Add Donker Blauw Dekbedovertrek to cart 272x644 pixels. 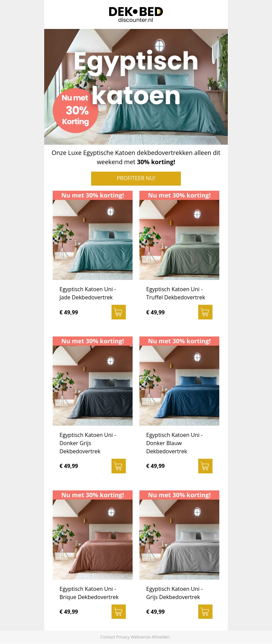(x=205, y=466)
